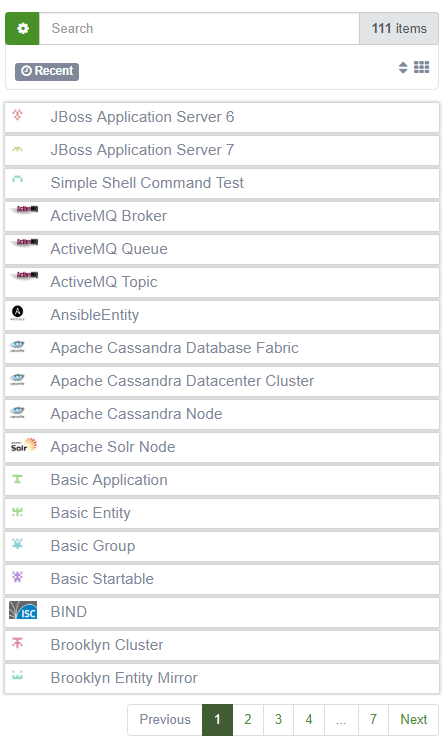Expand the ellipsis pagination item
The height and width of the screenshot is (747, 443).
pos(341,719)
